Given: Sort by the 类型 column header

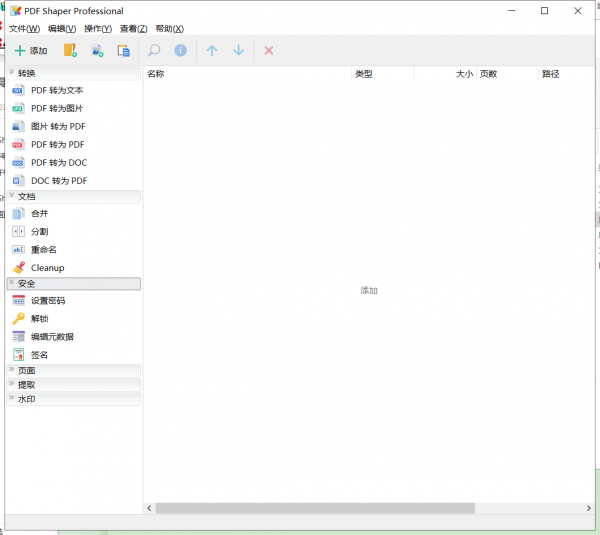Looking at the screenshot, I should click(x=383, y=74).
